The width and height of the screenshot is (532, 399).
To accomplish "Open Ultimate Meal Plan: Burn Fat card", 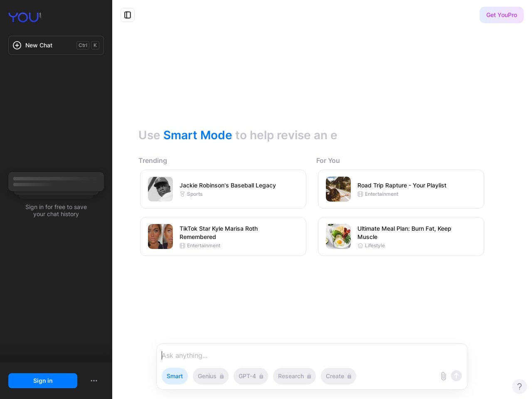I will [x=401, y=236].
